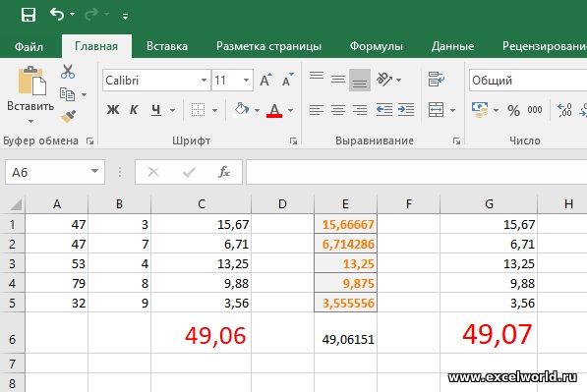587x392 pixels.
Task: Select the Cut scissors icon
Action: [x=68, y=72]
